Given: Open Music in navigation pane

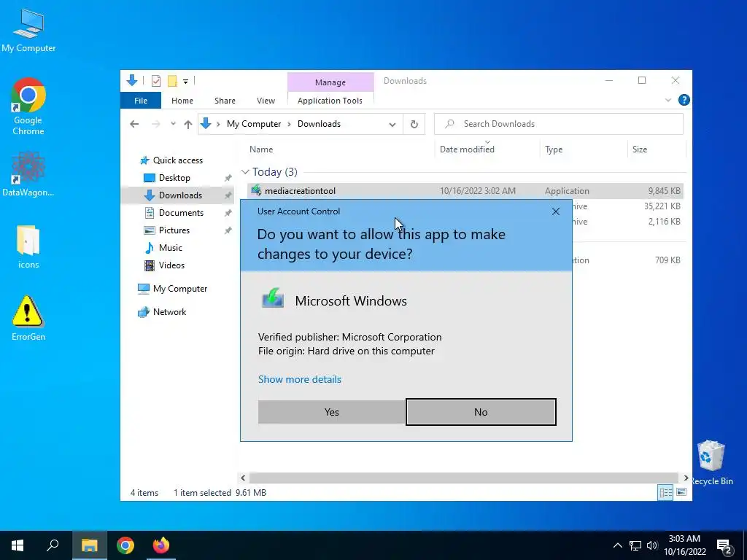Looking at the screenshot, I should 170,248.
